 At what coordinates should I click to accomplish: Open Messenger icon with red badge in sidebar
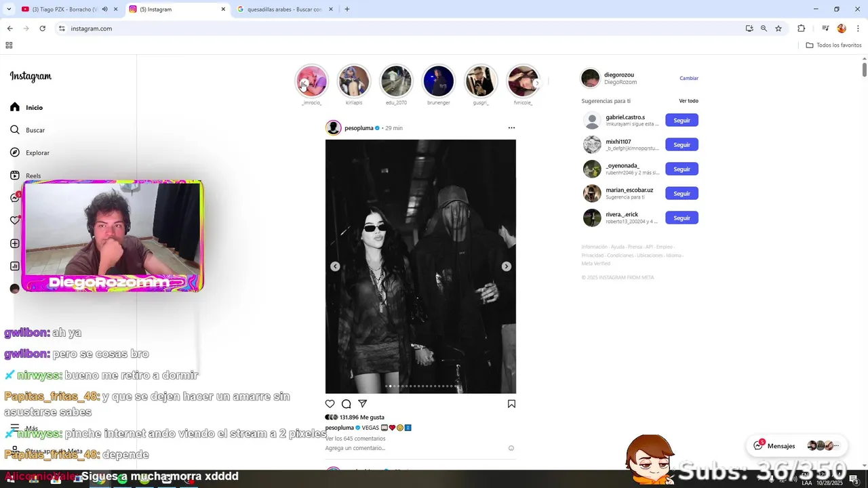point(15,197)
